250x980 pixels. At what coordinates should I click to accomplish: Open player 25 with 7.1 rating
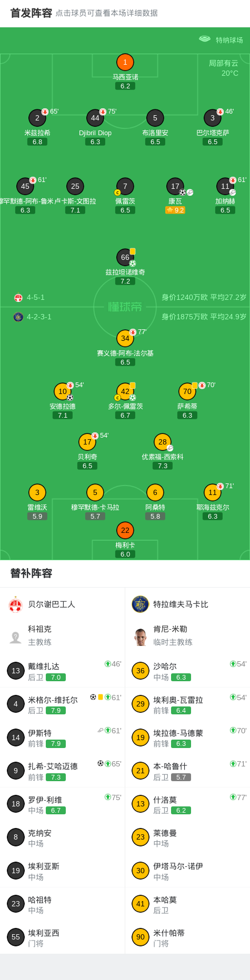75,186
